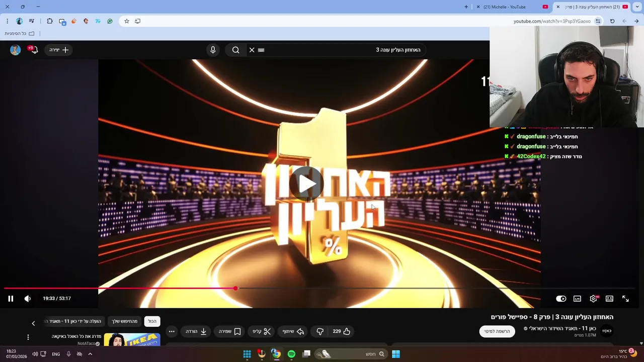The width and height of the screenshot is (644, 362).
Task: Open the IKEA recommended video thumbnail
Action: (132, 340)
